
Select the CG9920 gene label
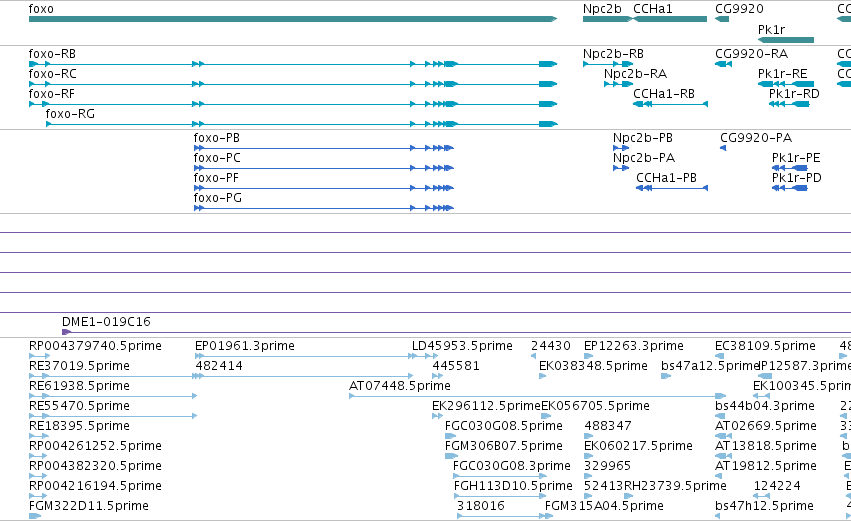(x=739, y=9)
